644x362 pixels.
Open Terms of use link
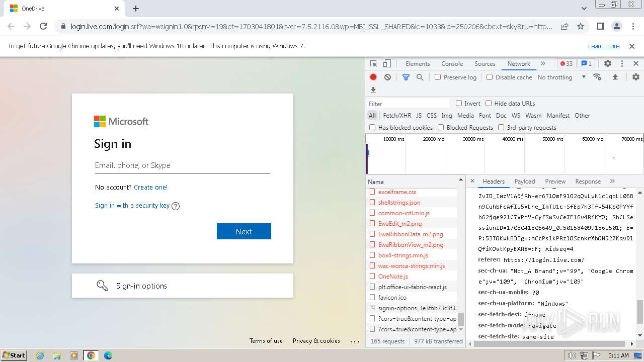click(266, 341)
